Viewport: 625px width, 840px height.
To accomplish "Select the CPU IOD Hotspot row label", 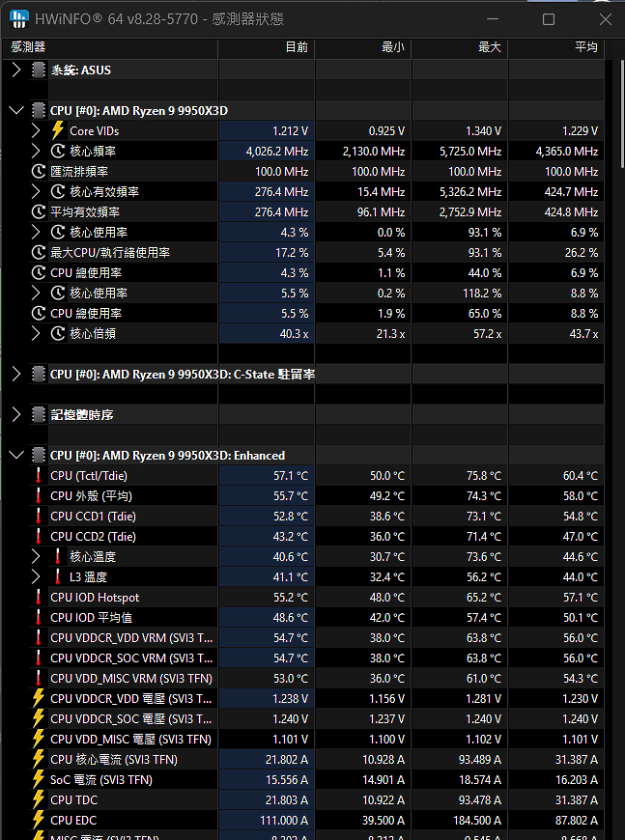I will (x=95, y=598).
